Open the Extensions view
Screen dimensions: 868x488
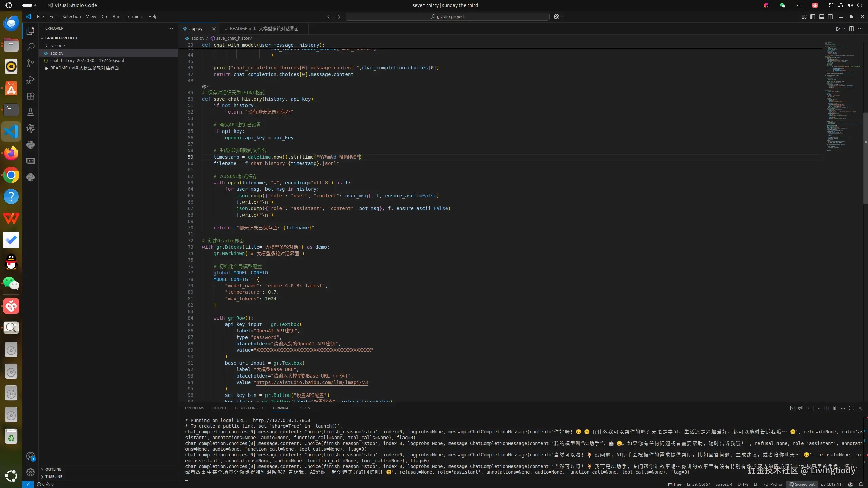click(31, 96)
